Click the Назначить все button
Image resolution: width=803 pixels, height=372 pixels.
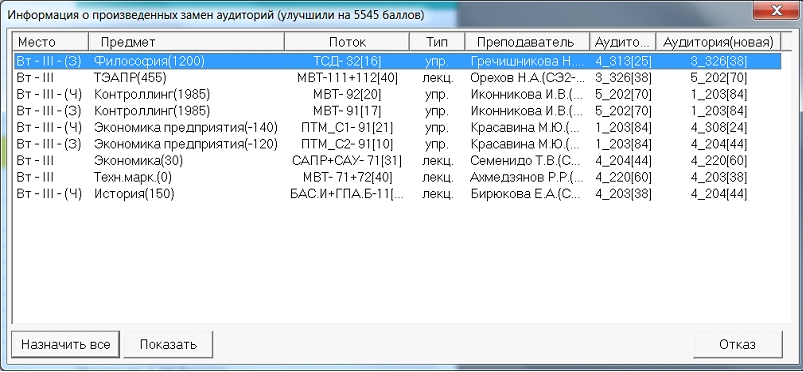pyautogui.click(x=66, y=344)
